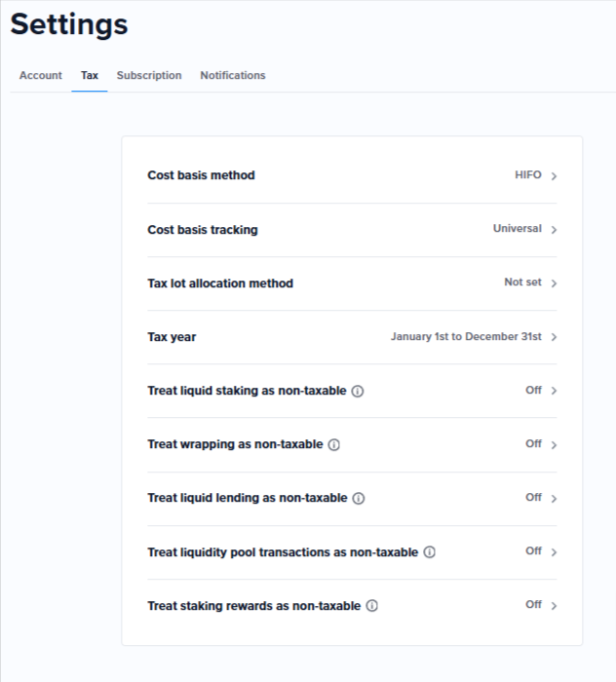The width and height of the screenshot is (616, 682).
Task: Click info icon beside liquid staking setting
Action: tap(358, 391)
